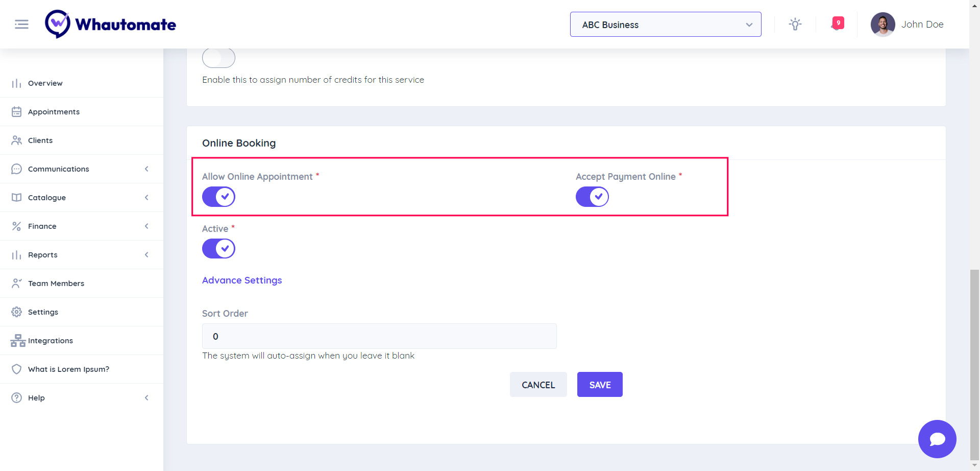Click John Doe profile avatar

[883, 25]
